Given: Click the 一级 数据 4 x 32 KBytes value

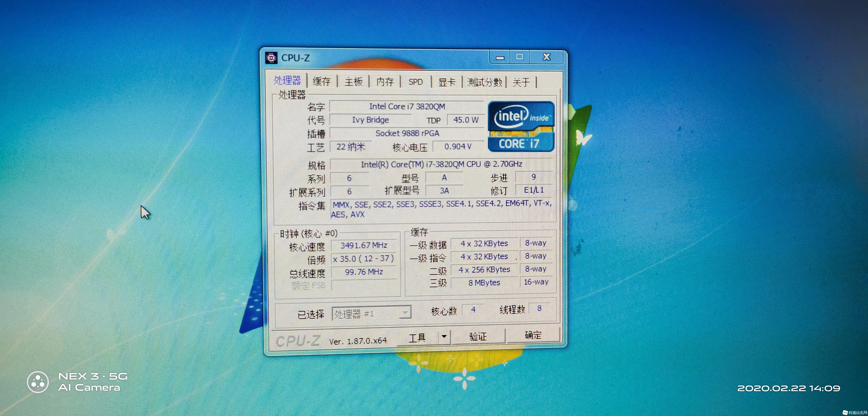Looking at the screenshot, I should click(x=484, y=243).
